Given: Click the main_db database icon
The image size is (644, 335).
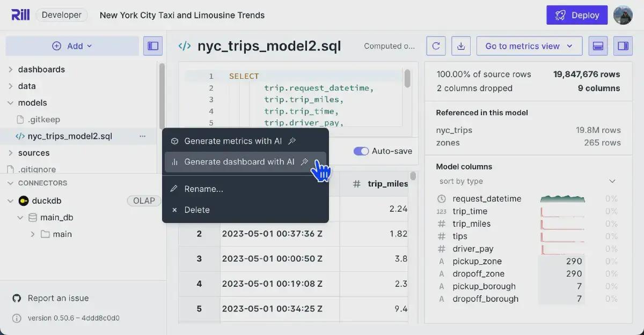Looking at the screenshot, I should pyautogui.click(x=33, y=218).
